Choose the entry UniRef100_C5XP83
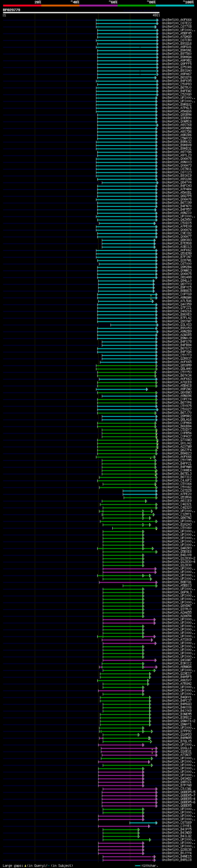 tap(177, 84)
